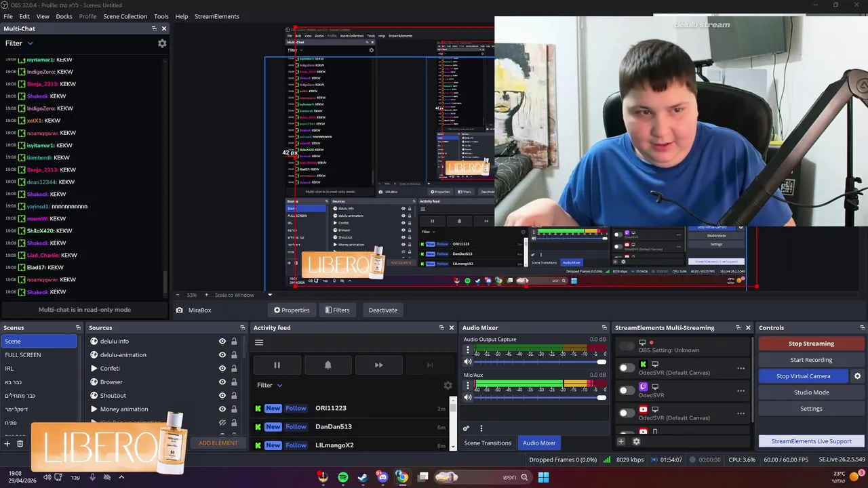The height and width of the screenshot is (488, 868).
Task: Add a new scene with plus icon
Action: 7,443
